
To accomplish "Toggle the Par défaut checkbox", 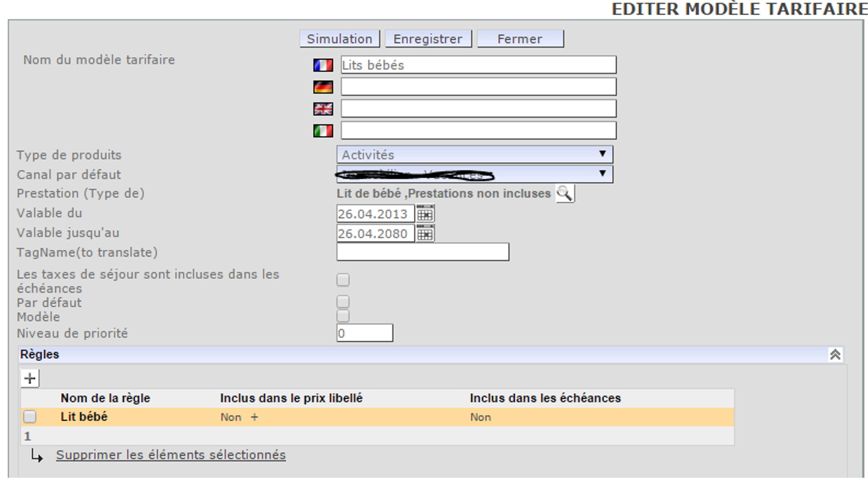I will [x=343, y=303].
